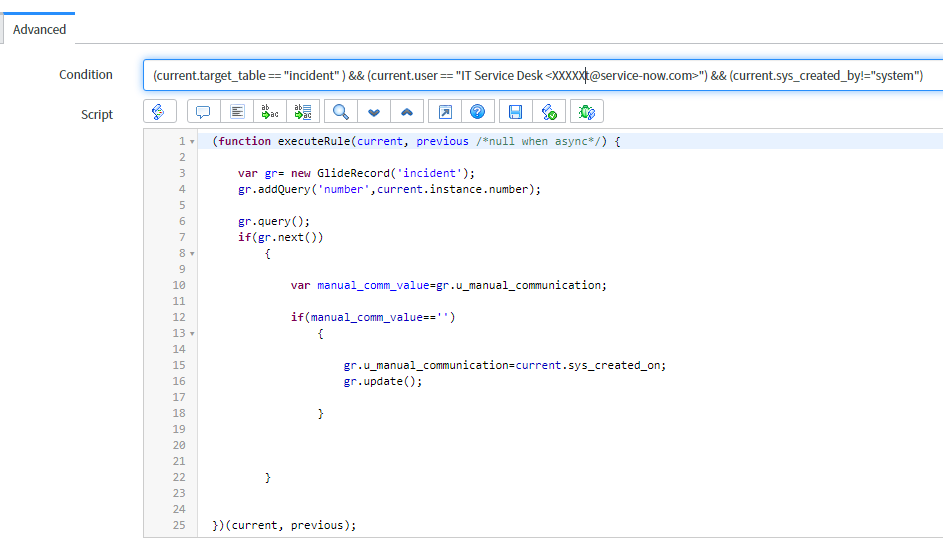Click 'gr.update();' on line 16
This screenshot has width=943, height=547.
point(382,381)
